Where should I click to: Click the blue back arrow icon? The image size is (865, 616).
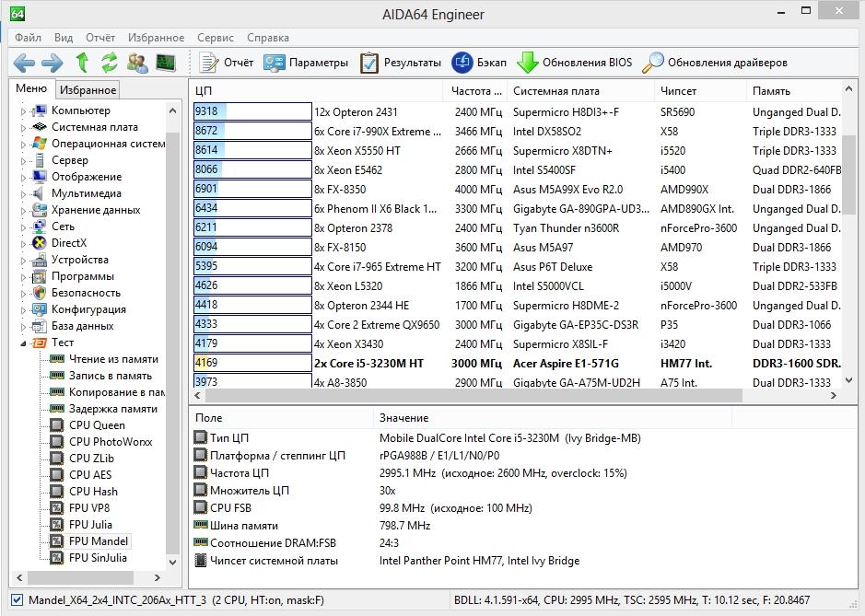click(24, 63)
